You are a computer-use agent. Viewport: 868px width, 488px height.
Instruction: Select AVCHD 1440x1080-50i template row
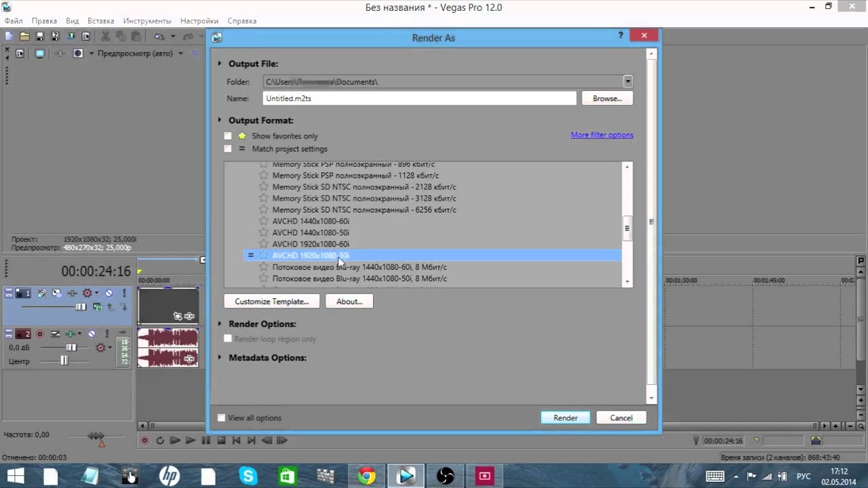(433, 232)
